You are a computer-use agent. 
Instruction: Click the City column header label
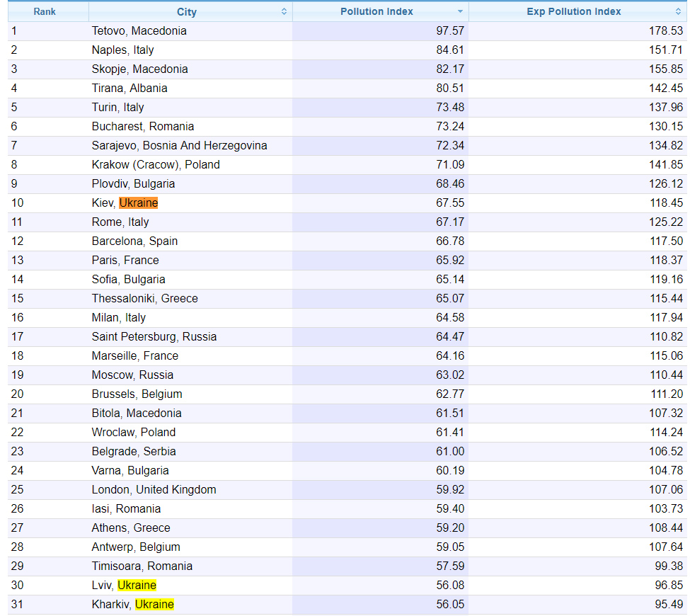point(187,12)
